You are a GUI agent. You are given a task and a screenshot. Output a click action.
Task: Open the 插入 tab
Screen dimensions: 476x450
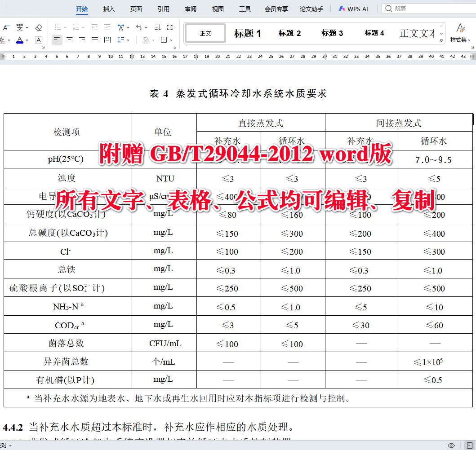[x=109, y=9]
